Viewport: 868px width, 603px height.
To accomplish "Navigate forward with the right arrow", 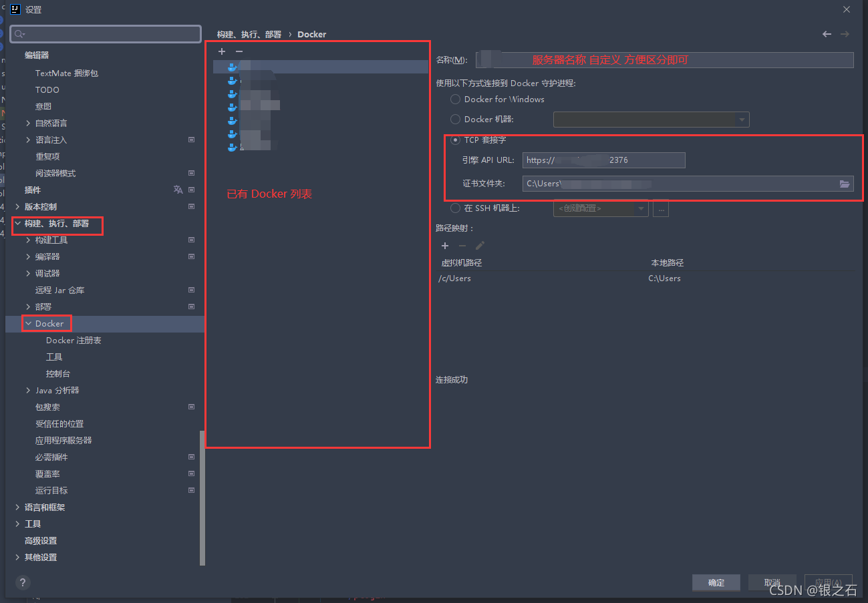I will pos(845,34).
